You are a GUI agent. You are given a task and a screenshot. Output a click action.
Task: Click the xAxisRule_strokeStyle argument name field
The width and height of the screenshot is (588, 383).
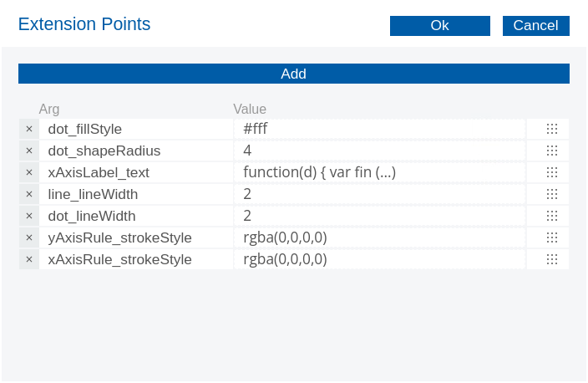[135, 259]
